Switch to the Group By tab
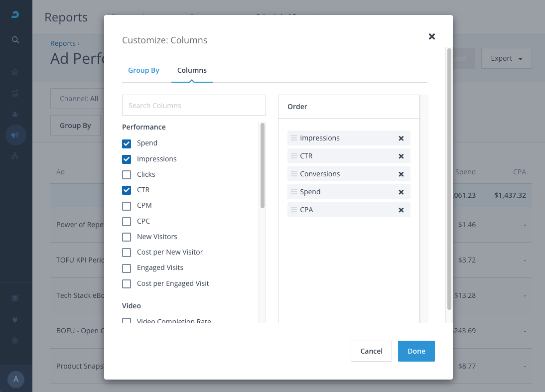 tap(143, 70)
